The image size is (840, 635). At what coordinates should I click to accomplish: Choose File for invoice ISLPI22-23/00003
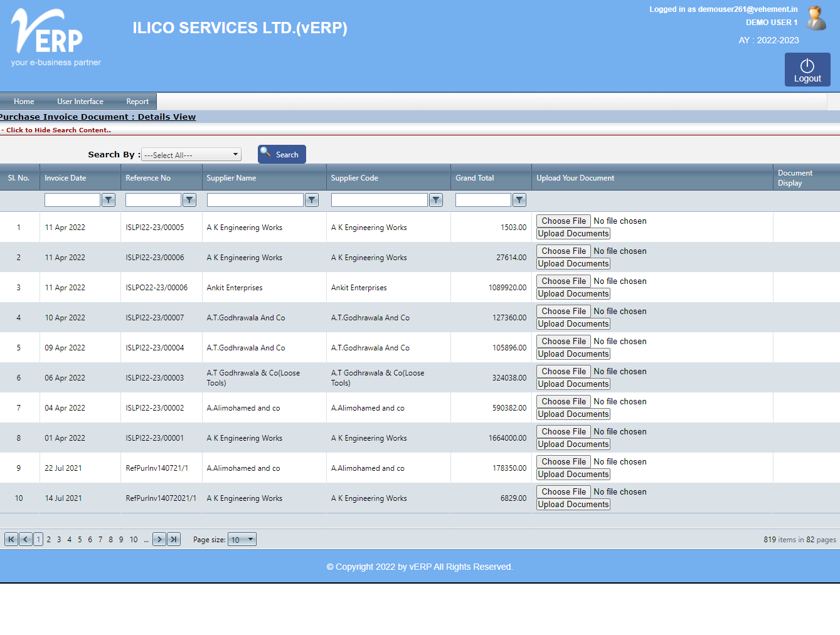click(564, 371)
